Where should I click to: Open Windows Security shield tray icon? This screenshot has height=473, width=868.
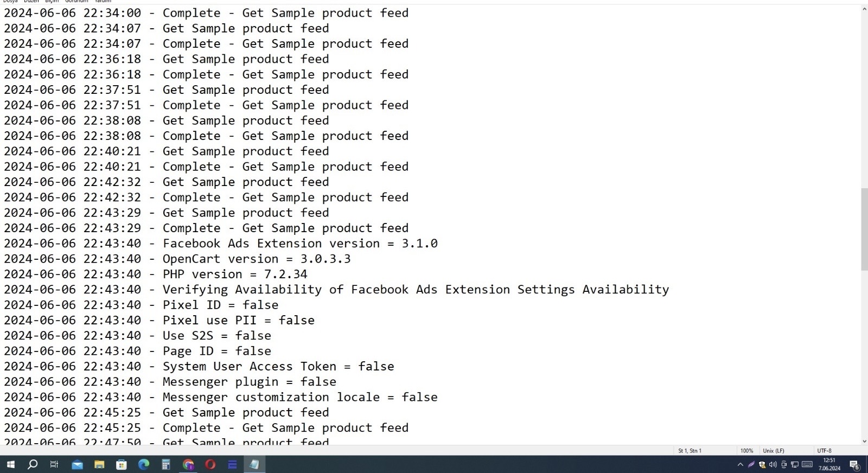tap(762, 465)
